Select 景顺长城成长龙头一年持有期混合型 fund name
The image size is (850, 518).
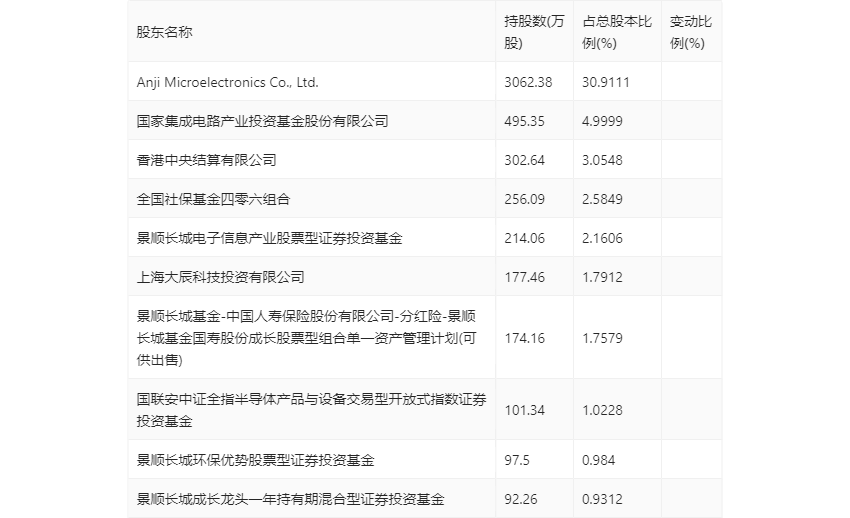tap(291, 500)
